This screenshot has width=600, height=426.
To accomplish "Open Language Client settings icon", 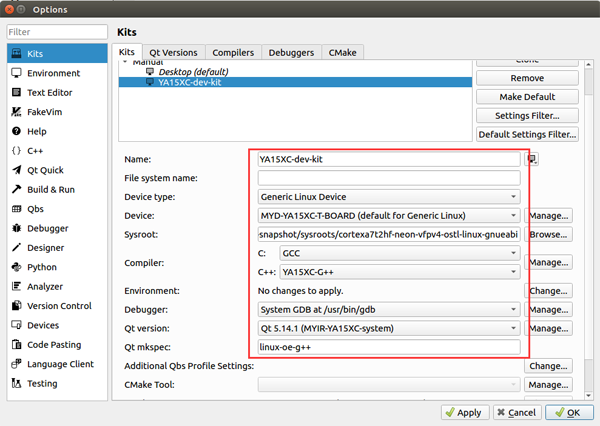I will (16, 364).
